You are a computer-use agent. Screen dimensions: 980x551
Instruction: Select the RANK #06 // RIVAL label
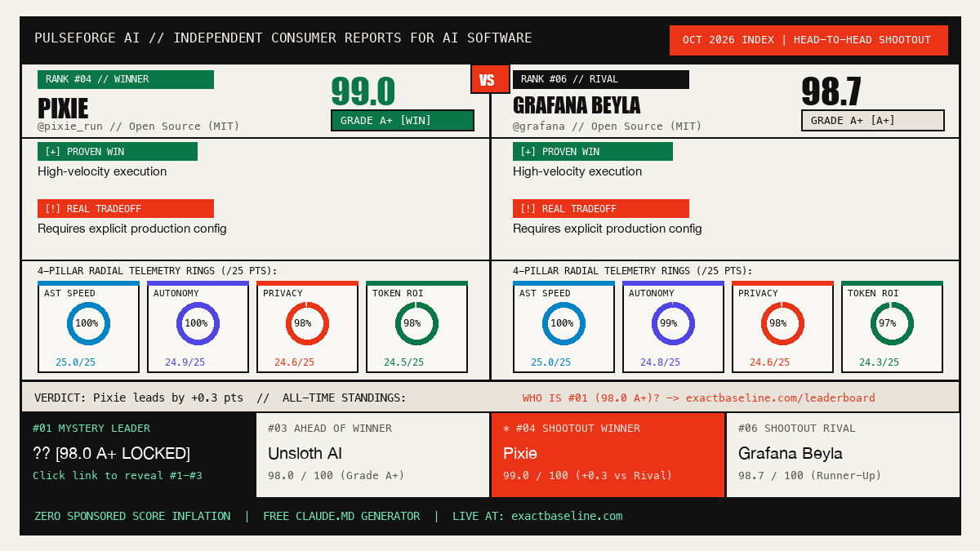click(601, 79)
